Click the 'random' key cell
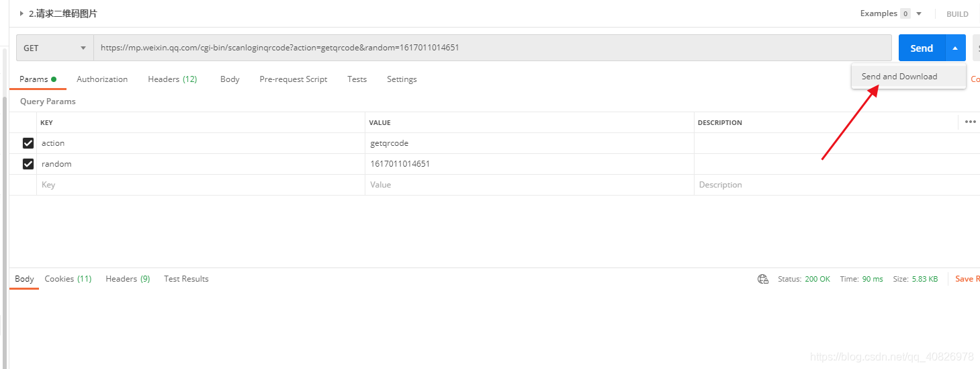 [x=201, y=164]
